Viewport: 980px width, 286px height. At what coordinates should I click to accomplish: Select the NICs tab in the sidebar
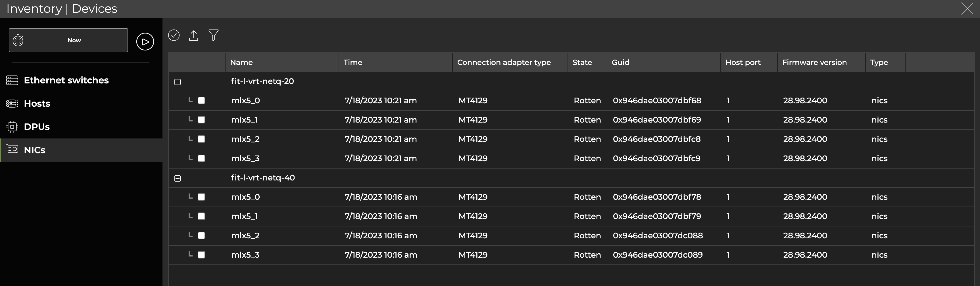[34, 150]
